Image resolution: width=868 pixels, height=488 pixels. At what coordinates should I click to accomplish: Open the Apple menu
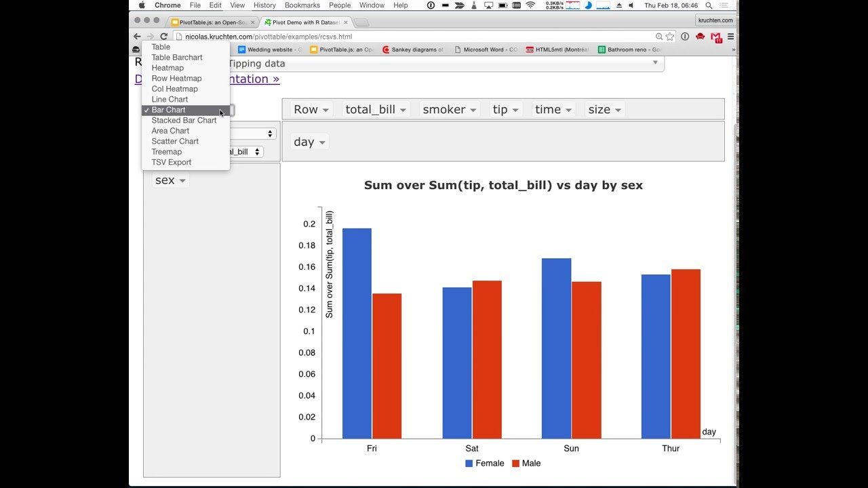(x=142, y=5)
